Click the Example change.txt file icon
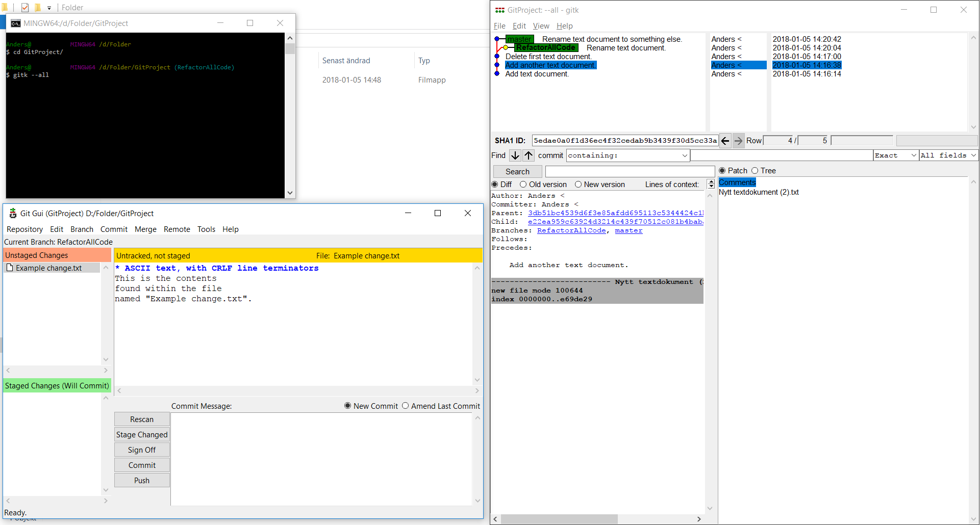 pyautogui.click(x=10, y=268)
